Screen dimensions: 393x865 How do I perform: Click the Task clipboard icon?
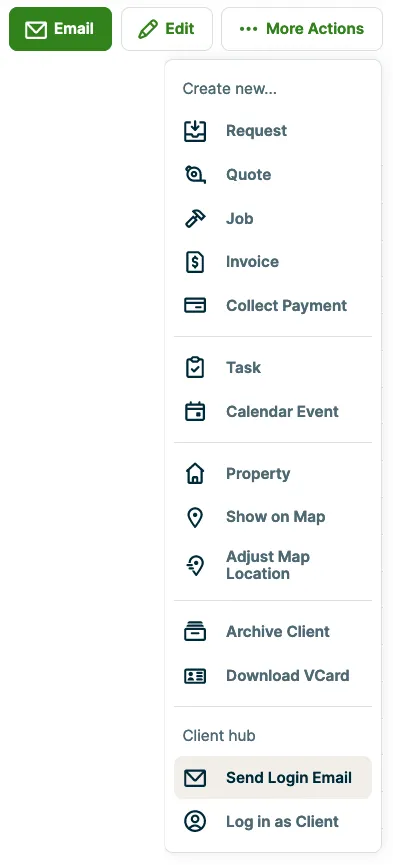click(x=195, y=367)
